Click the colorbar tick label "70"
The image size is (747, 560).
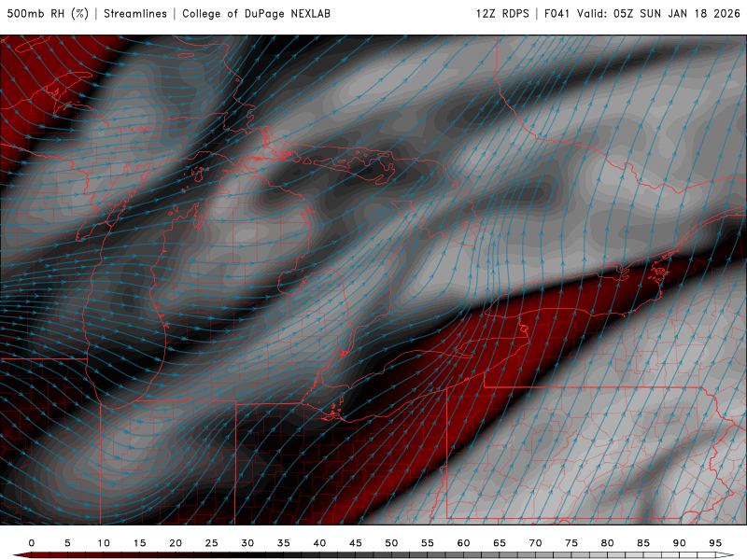coord(535,543)
